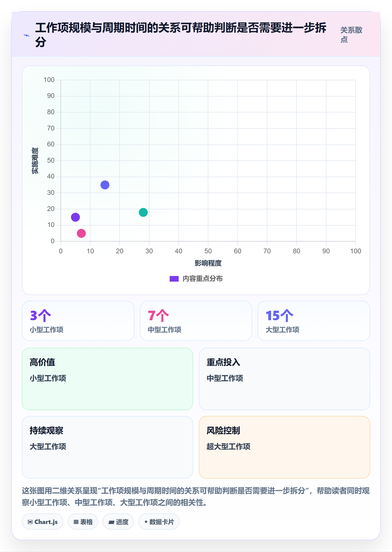Click the teal scatter data point
Screen dimensions: 392x552
pos(143,212)
